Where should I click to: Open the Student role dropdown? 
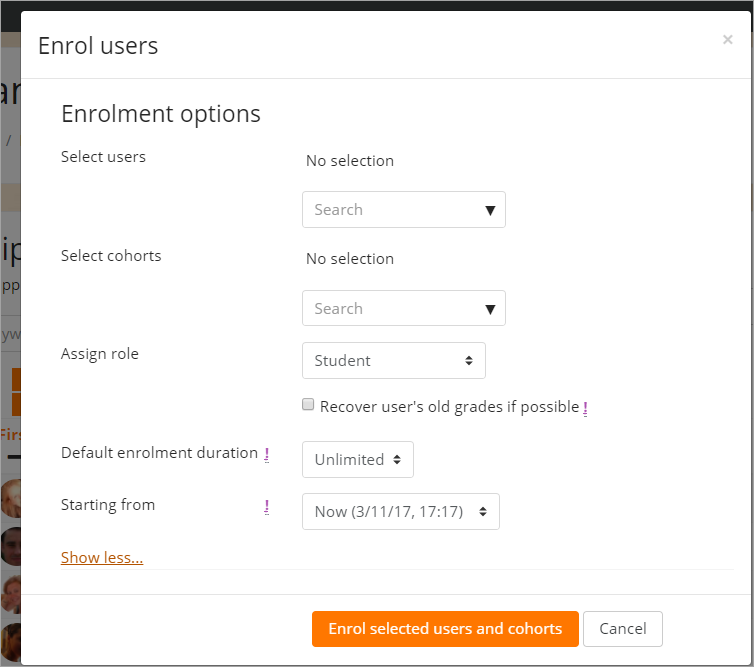[392, 361]
